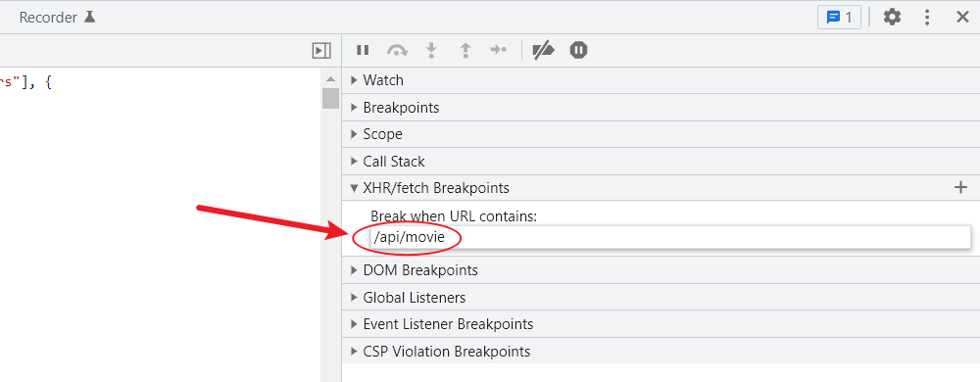Expand the DOM Breakpoints section
980x382 pixels.
(661, 270)
